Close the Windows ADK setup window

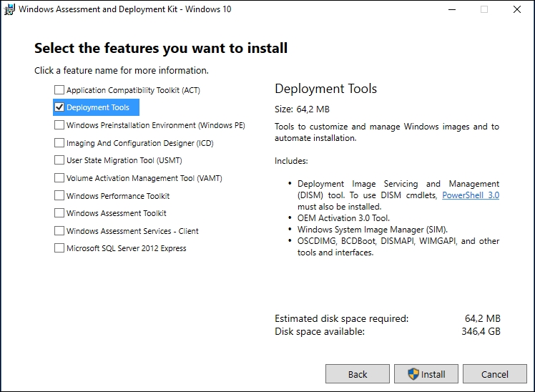[516, 9]
